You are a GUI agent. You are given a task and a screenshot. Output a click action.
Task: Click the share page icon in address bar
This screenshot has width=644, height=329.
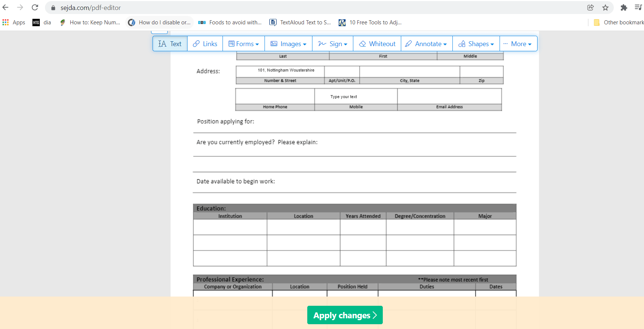tap(591, 7)
